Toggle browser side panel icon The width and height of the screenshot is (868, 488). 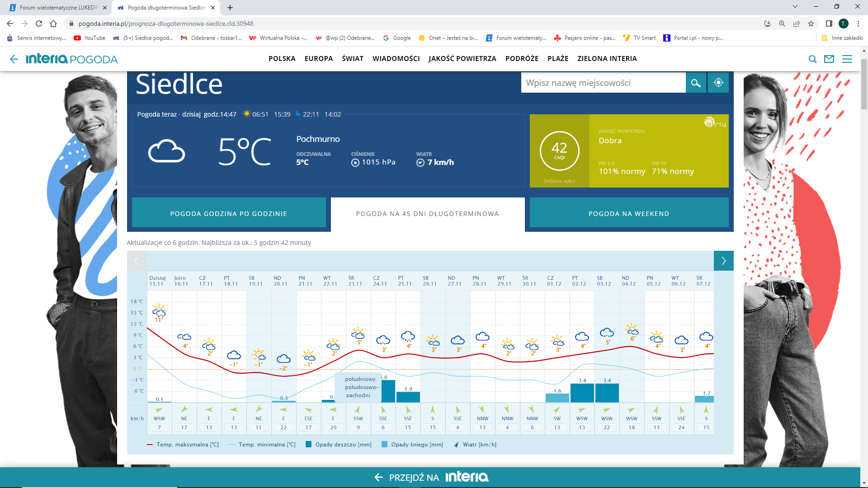pyautogui.click(x=829, y=23)
